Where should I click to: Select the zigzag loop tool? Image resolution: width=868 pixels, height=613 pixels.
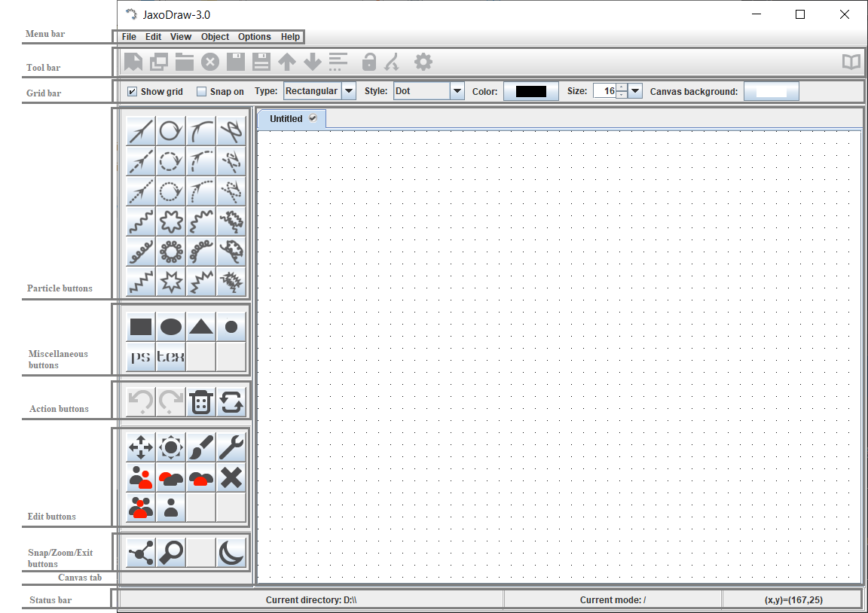tap(170, 282)
